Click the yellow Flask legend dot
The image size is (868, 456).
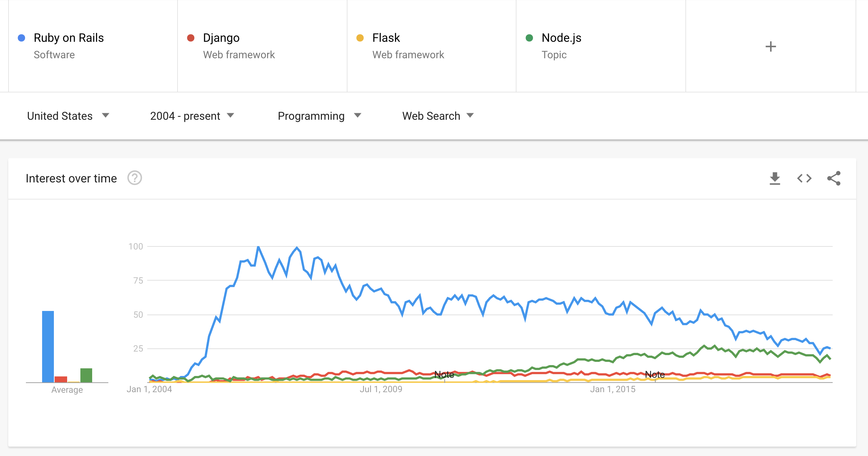360,38
